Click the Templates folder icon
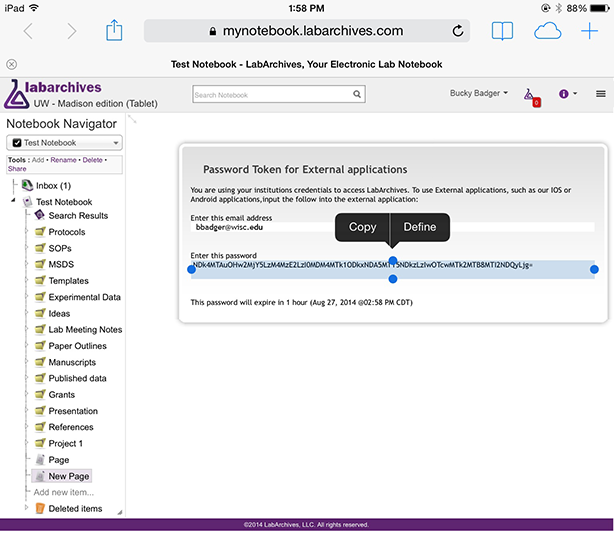This screenshot has width=614, height=538. tap(40, 280)
